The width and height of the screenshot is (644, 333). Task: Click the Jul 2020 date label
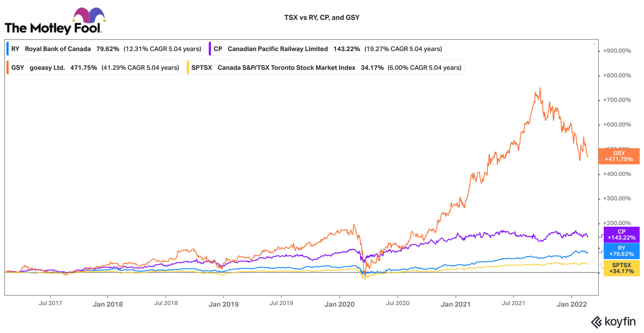click(x=397, y=303)
